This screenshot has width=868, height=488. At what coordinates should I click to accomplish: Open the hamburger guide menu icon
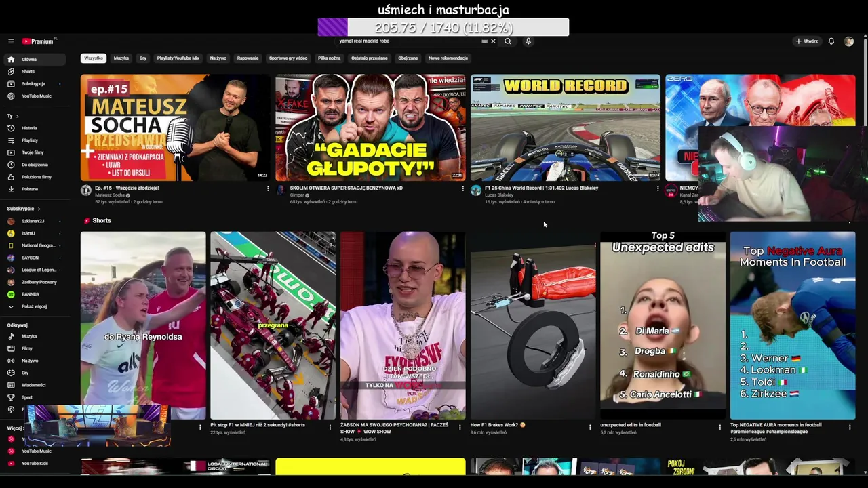[x=11, y=41]
